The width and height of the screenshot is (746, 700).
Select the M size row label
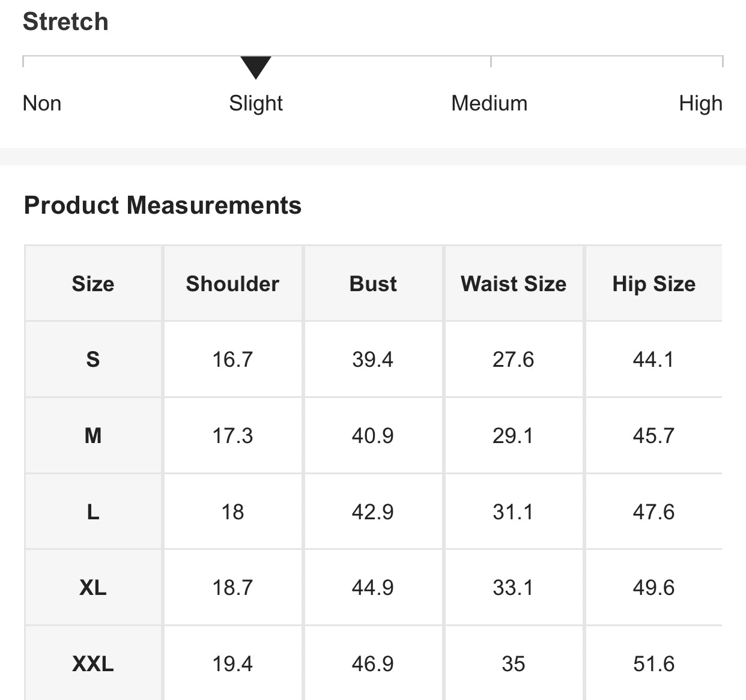93,435
